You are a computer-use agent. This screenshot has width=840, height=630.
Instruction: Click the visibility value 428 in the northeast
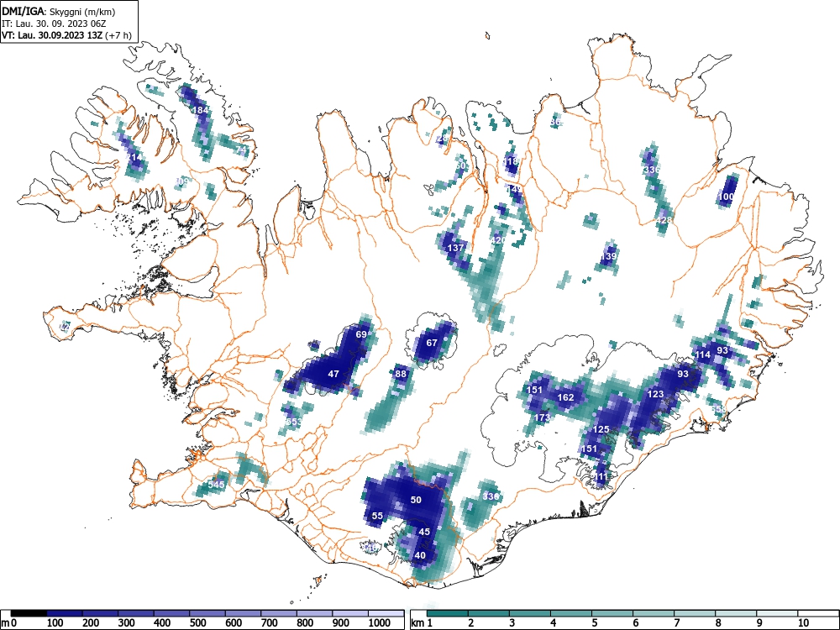click(x=664, y=220)
